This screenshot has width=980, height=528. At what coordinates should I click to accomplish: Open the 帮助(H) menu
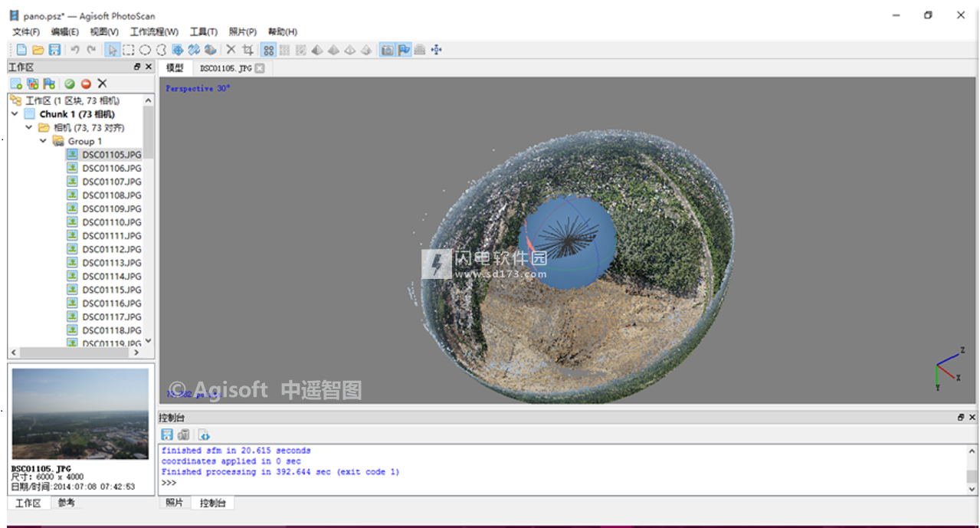click(283, 31)
